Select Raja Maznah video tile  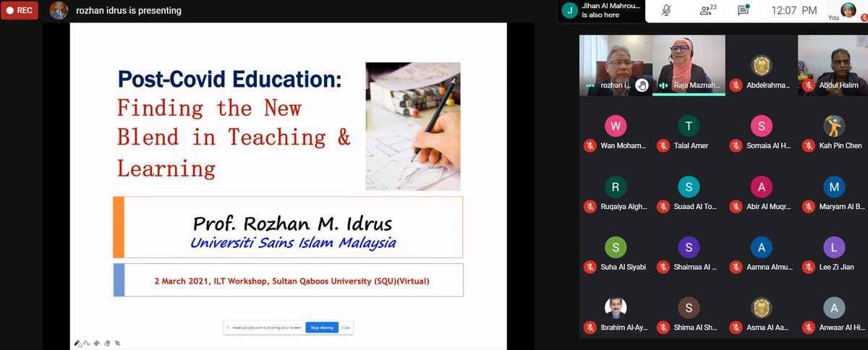tap(689, 65)
